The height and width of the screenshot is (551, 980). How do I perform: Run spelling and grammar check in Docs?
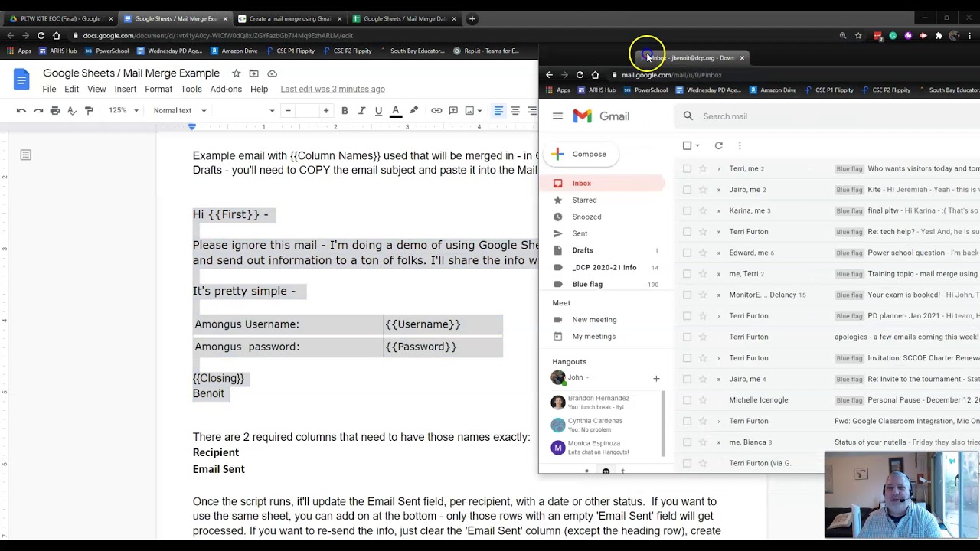[72, 110]
